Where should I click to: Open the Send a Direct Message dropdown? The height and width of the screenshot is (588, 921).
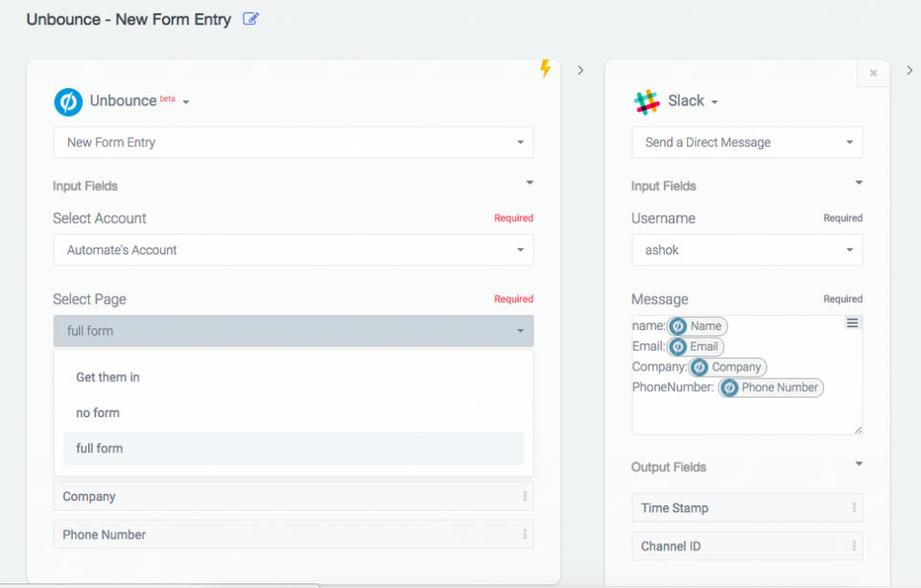tap(747, 142)
